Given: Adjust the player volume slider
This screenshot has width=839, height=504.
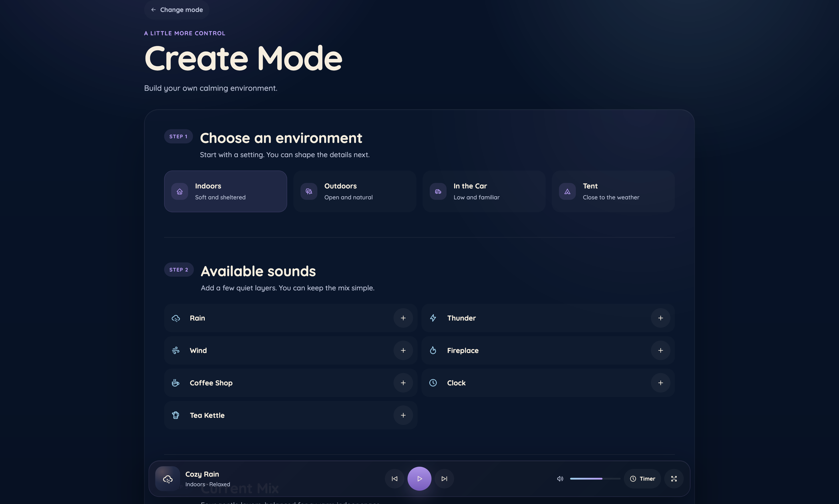Looking at the screenshot, I should pyautogui.click(x=595, y=478).
